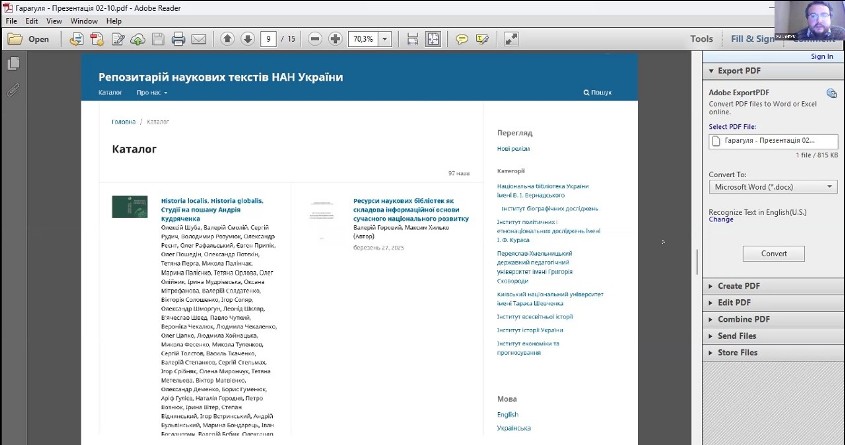
Task: Click the Open folder icon in toolbar
Action: coord(28,39)
